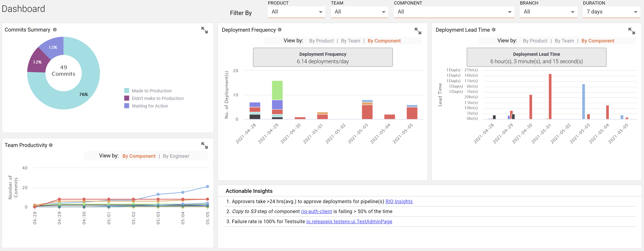View Deployment Lead Time by Team
This screenshot has height=251, width=644.
tap(564, 41)
